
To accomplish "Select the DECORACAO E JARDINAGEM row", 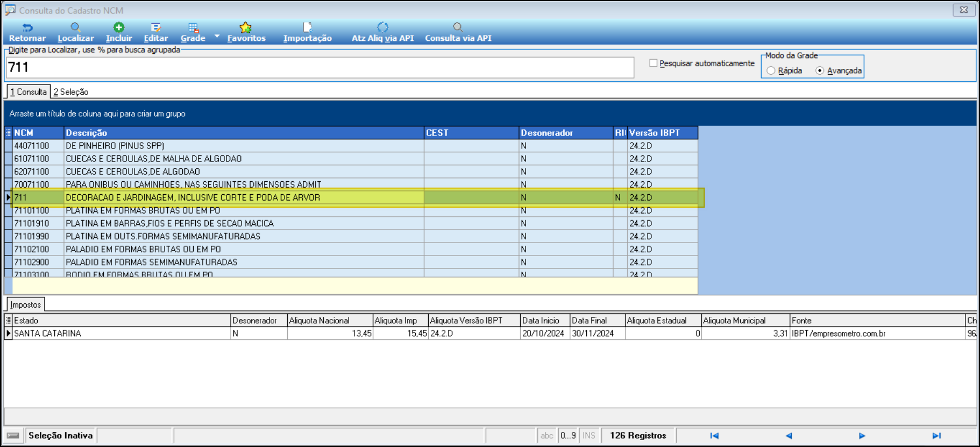I will pyautogui.click(x=351, y=197).
